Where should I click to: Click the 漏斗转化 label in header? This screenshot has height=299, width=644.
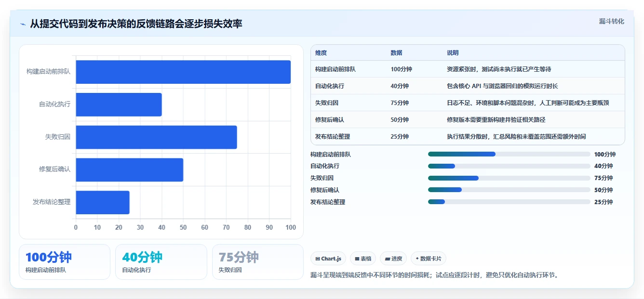click(x=612, y=21)
